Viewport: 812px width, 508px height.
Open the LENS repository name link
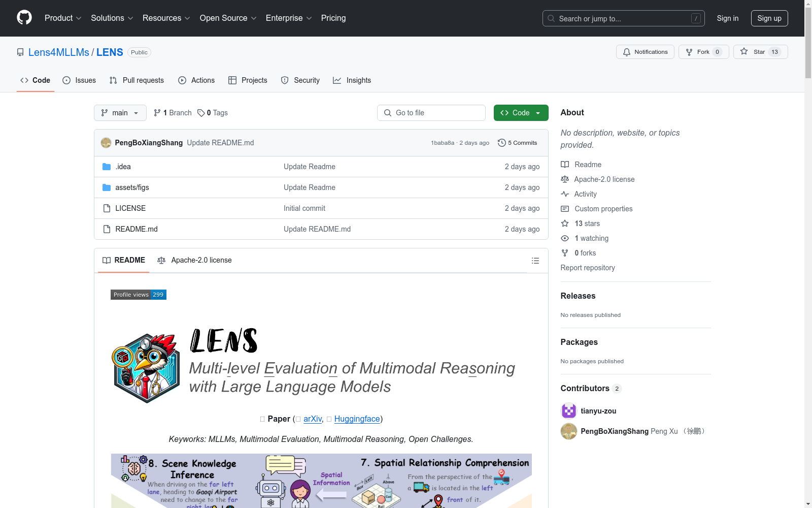tap(110, 52)
